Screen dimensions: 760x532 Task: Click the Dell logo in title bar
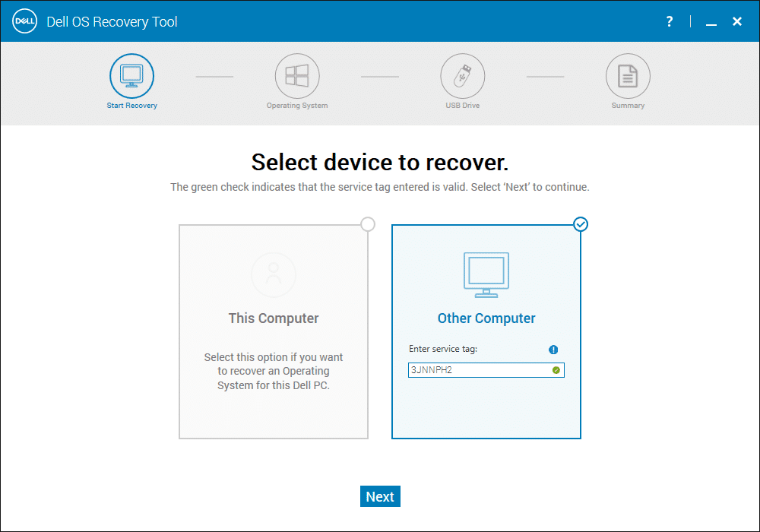[x=24, y=21]
